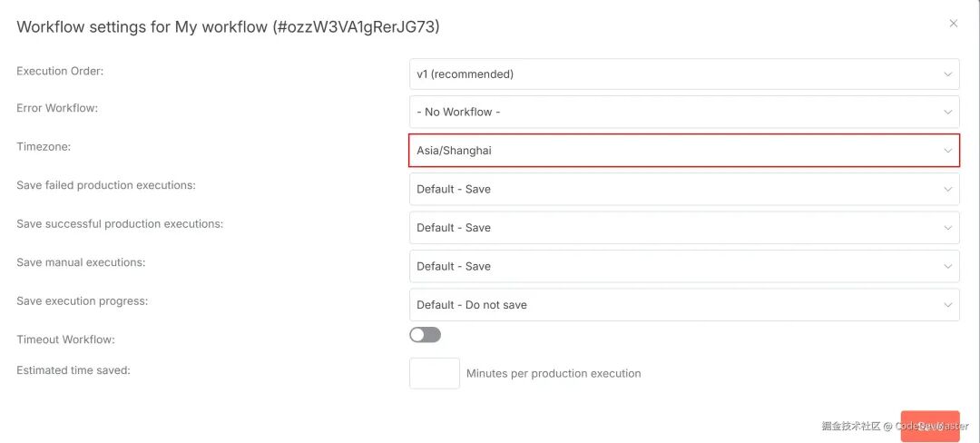The height and width of the screenshot is (443, 980).
Task: Click chevron arrow for Save successful production executions
Action: tap(947, 228)
